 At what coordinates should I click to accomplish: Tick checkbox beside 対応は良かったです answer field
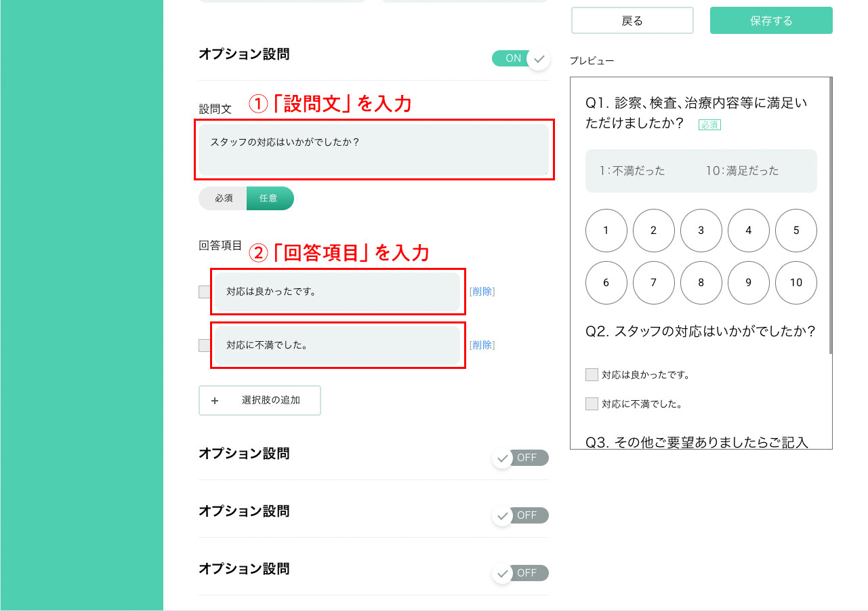coord(205,292)
